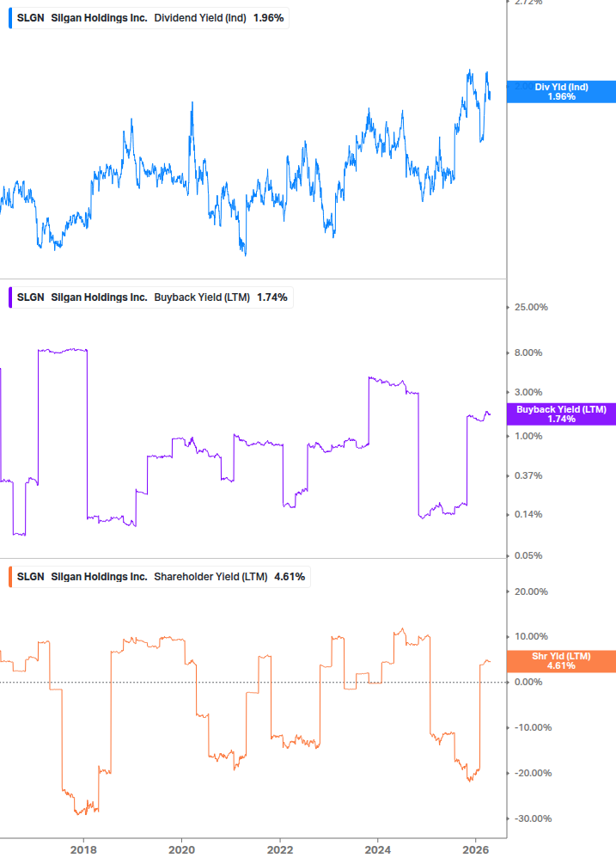Viewport: 616px width, 864px height.
Task: Click the 2018 label on the time axis
Action: [x=83, y=849]
